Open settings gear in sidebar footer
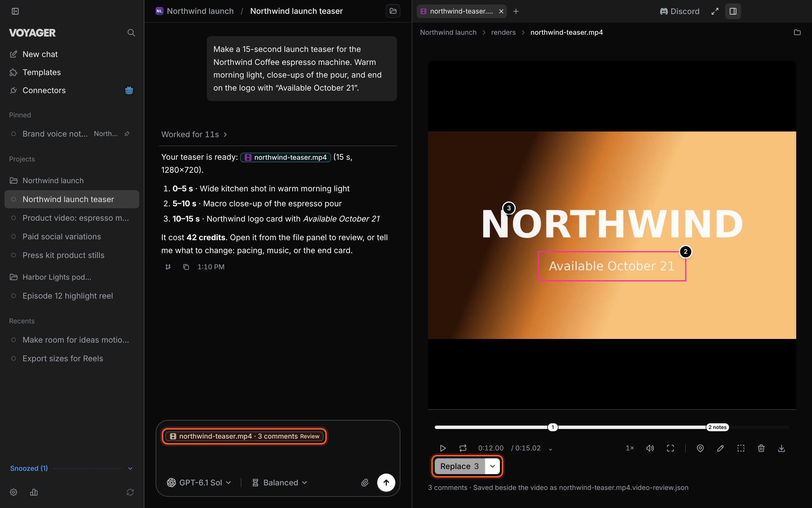The image size is (812, 508). click(x=14, y=492)
